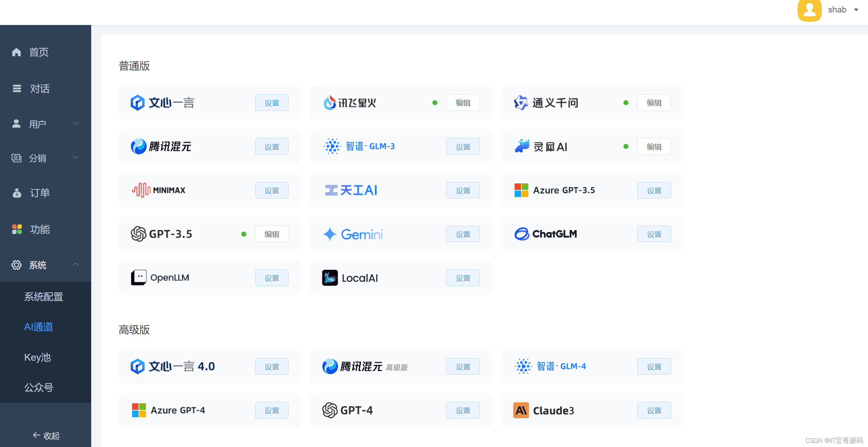868x447 pixels.
Task: Click the shab user avatar icon
Action: pyautogui.click(x=810, y=10)
